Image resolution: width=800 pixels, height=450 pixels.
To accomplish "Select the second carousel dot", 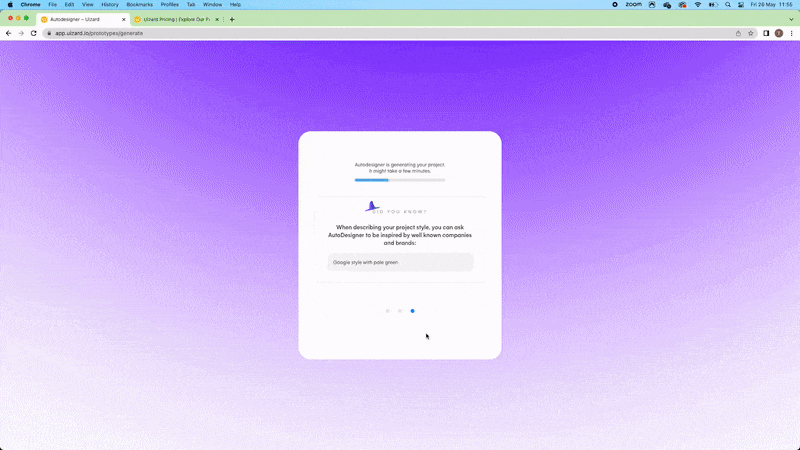I will (400, 311).
